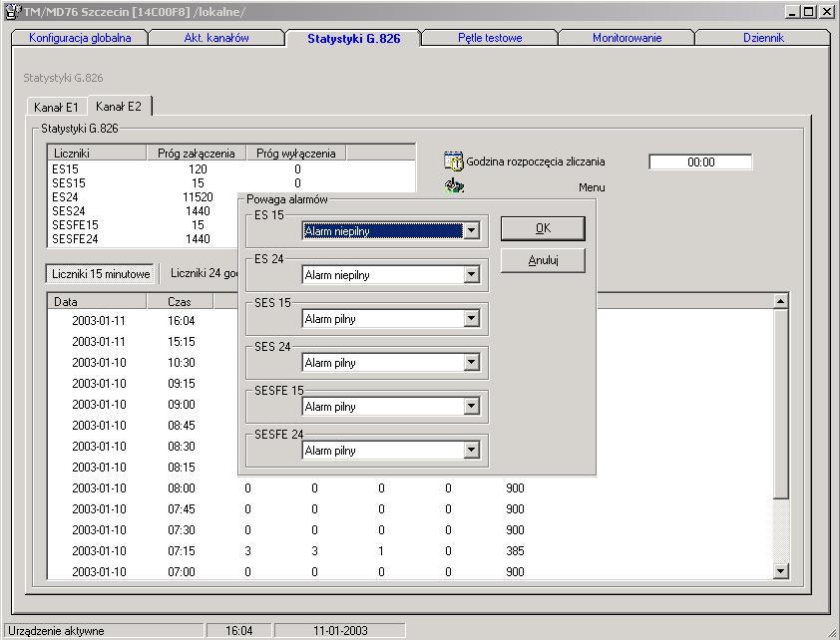The height and width of the screenshot is (640, 840).
Task: Select the 2003-01-11 15:15 row
Action: pos(143,341)
